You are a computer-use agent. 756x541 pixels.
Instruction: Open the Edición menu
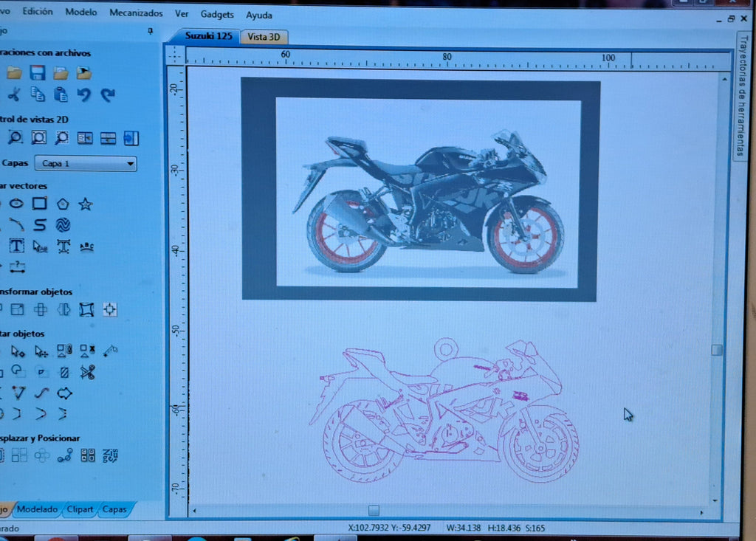[x=38, y=11]
